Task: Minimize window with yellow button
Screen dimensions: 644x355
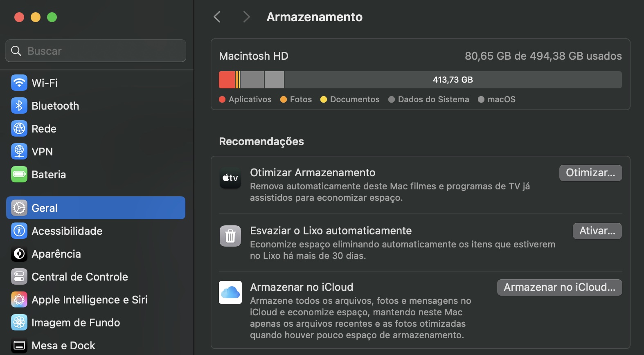Action: coord(36,17)
